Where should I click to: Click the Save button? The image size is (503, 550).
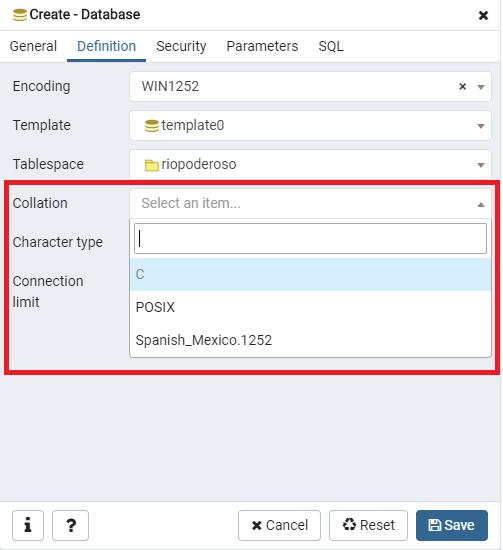click(452, 525)
